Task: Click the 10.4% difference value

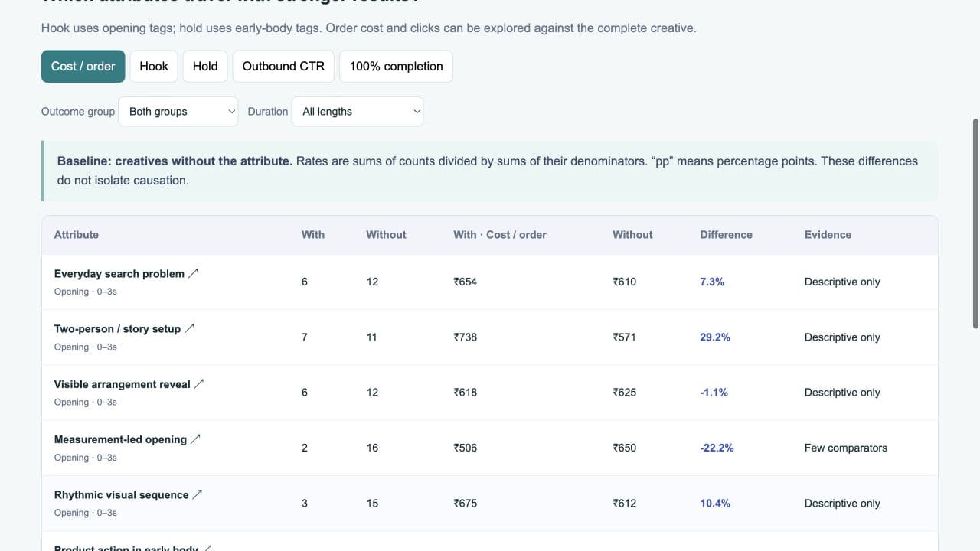Action: click(x=715, y=504)
